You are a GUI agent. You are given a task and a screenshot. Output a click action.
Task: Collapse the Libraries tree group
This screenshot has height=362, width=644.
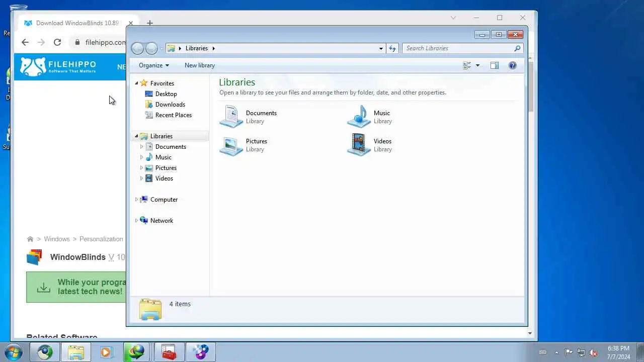click(x=136, y=136)
